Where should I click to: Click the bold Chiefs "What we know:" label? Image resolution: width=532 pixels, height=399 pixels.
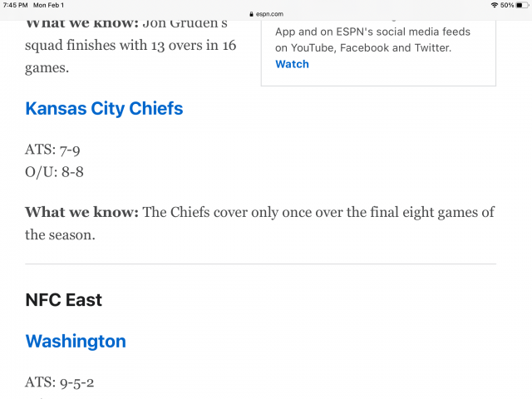(81, 212)
